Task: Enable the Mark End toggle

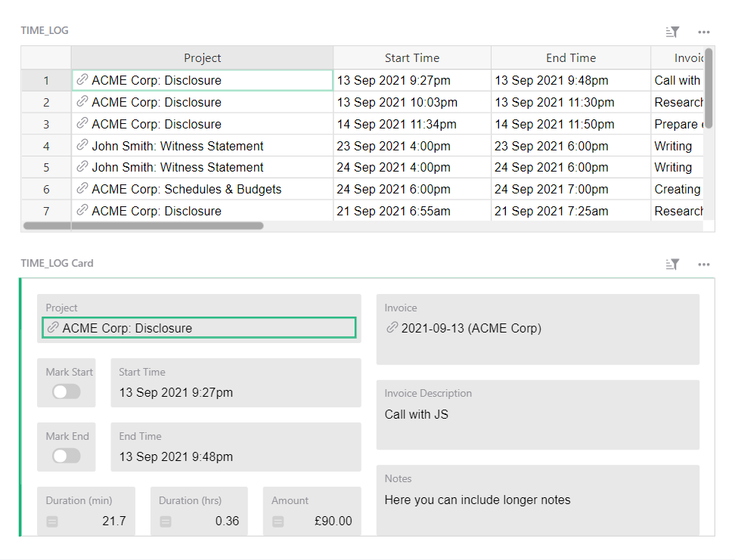Action: point(67,456)
